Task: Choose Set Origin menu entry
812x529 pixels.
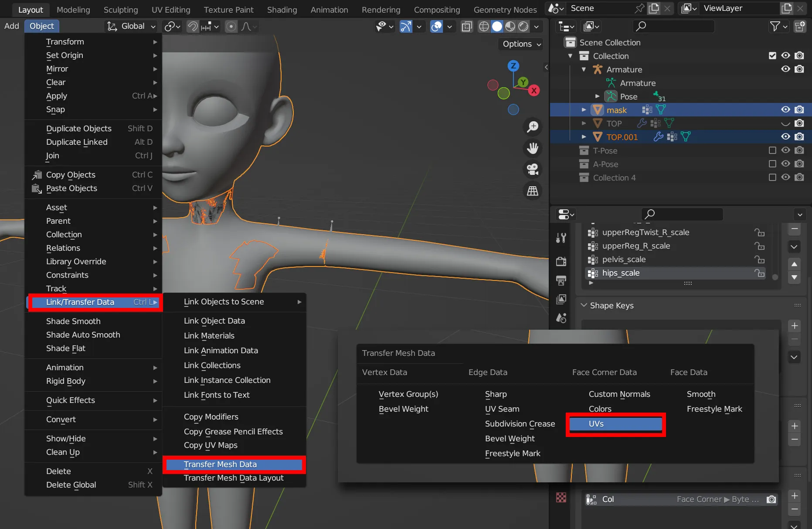Action: click(93, 55)
